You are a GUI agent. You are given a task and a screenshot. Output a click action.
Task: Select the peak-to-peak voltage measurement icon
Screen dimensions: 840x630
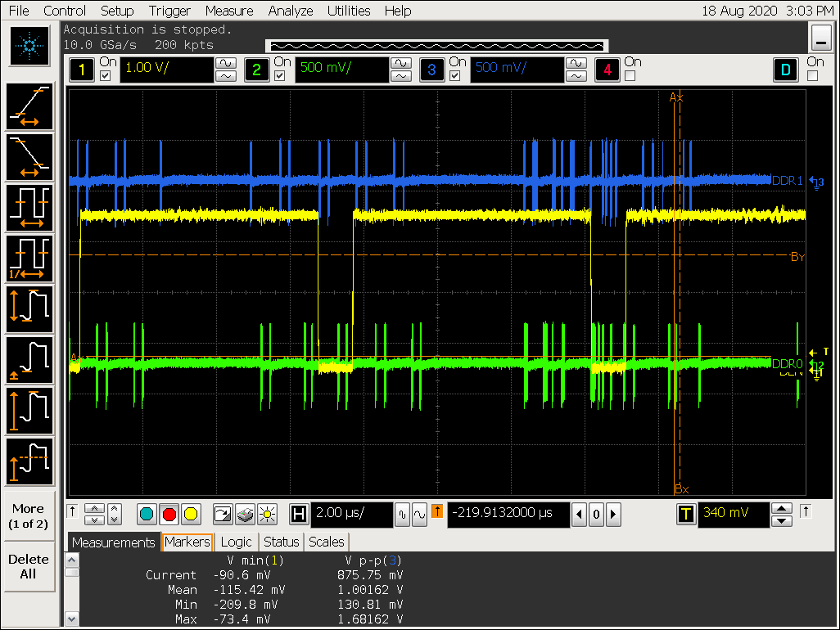pyautogui.click(x=29, y=309)
